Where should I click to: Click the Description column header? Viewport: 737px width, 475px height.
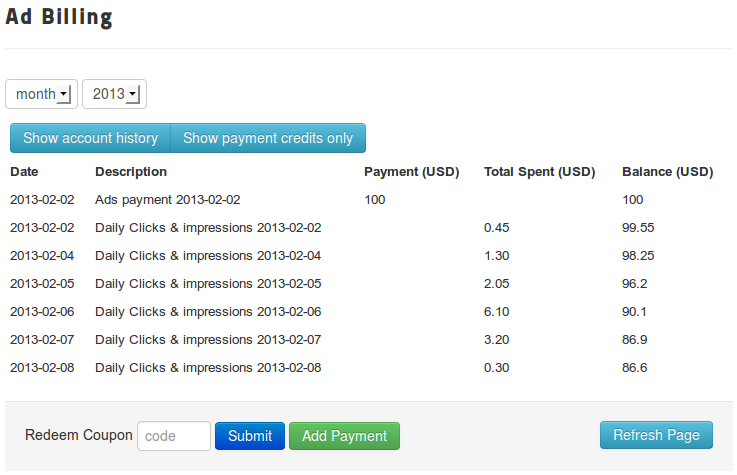(x=131, y=172)
